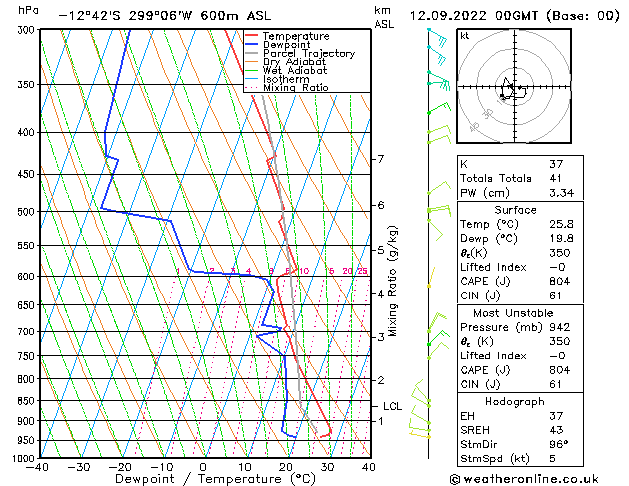629x486 pixels.
Task: Click the Hodograph section heading
Action: (515, 402)
